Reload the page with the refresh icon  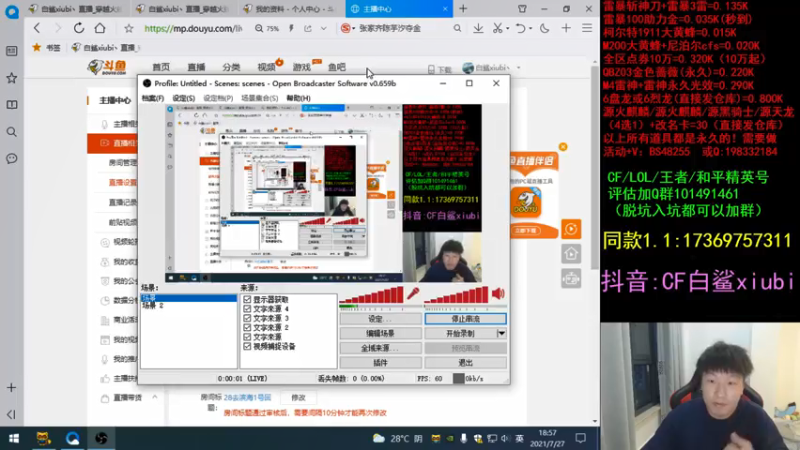coord(79,29)
